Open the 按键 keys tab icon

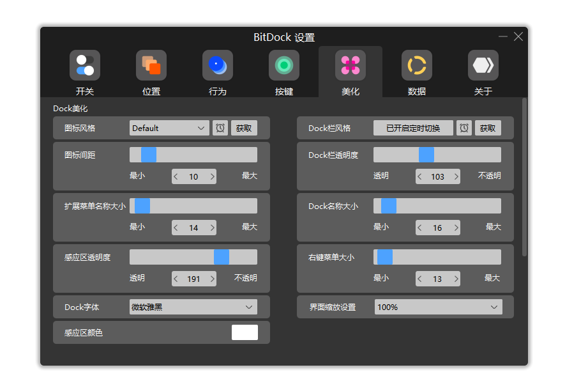point(284,65)
